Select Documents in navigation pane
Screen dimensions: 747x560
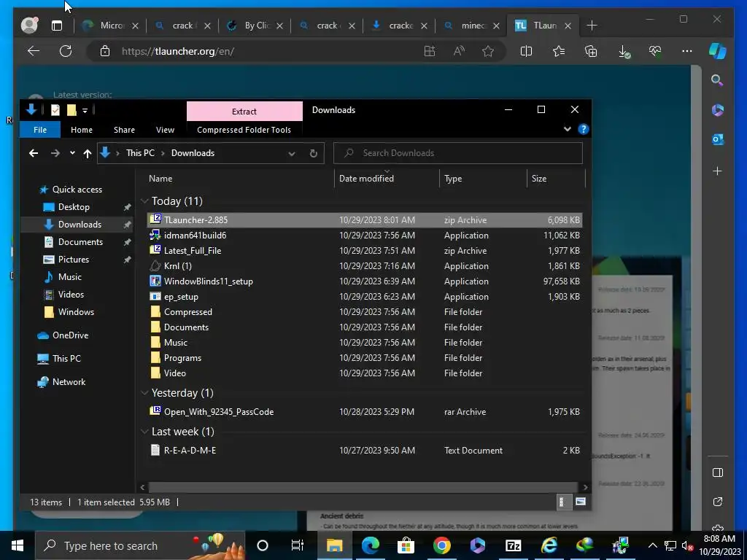(80, 242)
